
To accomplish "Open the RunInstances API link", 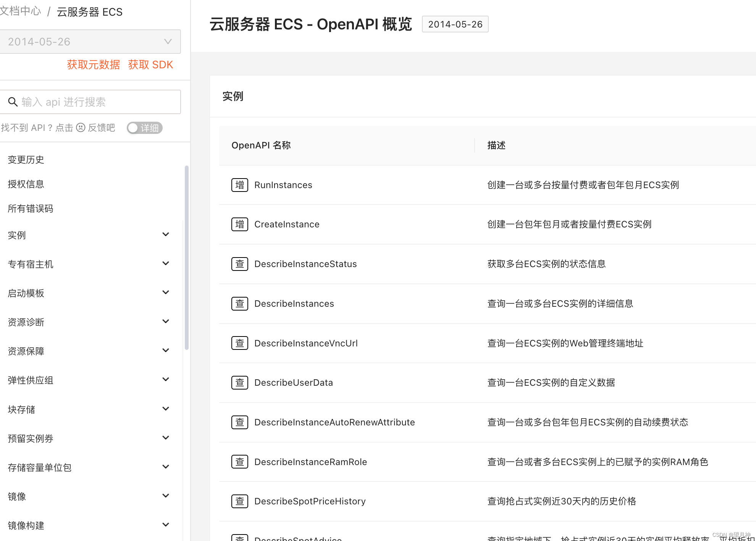I will pyautogui.click(x=283, y=185).
